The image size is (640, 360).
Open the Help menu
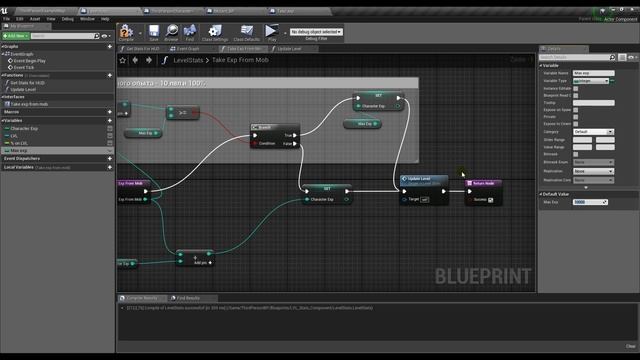tap(105, 19)
